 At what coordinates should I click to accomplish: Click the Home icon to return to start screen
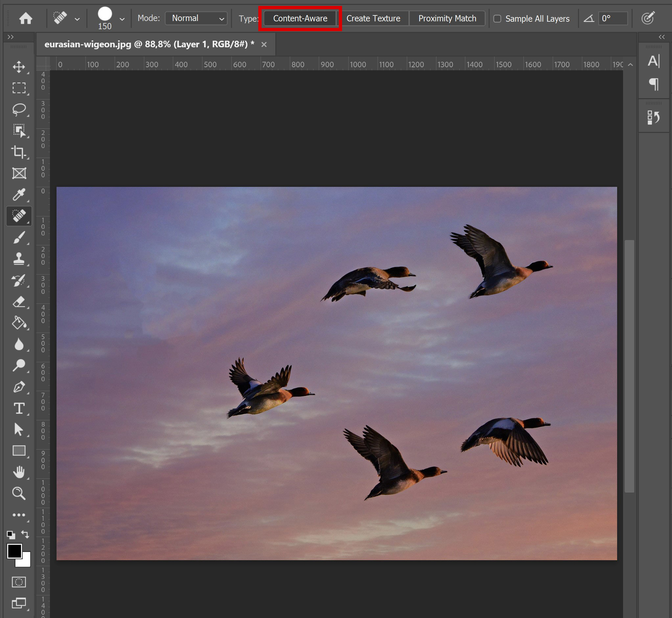(x=26, y=18)
